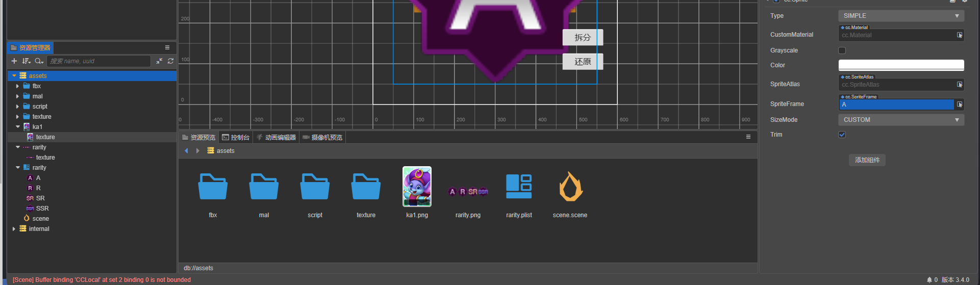Open the bottom panel hamburger menu
The height and width of the screenshot is (285, 980).
click(x=748, y=137)
